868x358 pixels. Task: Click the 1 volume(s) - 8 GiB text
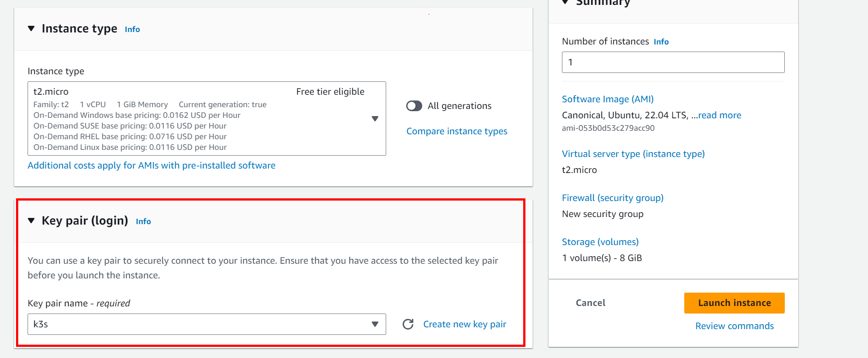pyautogui.click(x=602, y=258)
